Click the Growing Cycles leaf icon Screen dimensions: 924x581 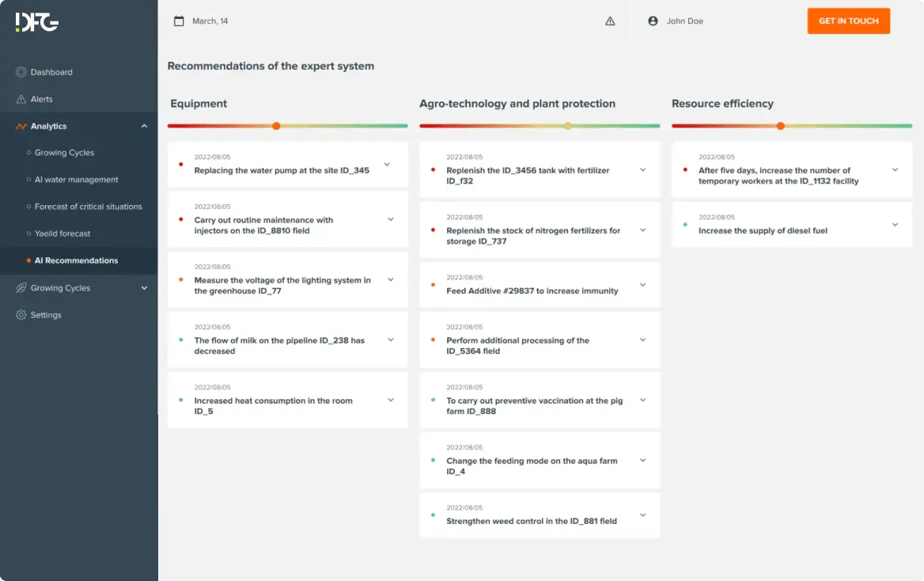tap(21, 288)
